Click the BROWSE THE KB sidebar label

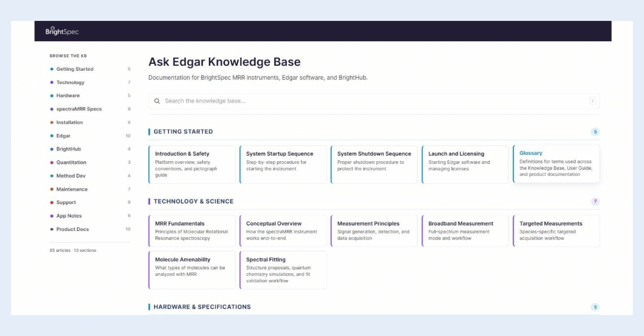tap(68, 56)
